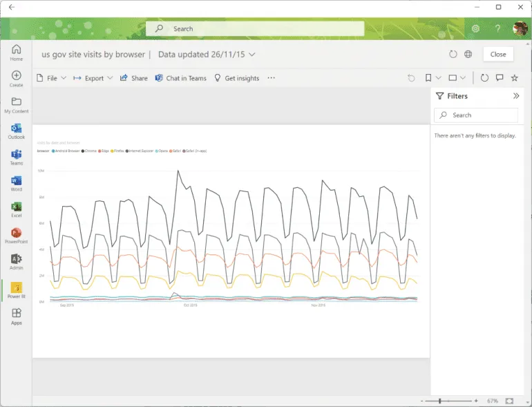Viewport: 532px width, 407px height.
Task: Open the comments pane icon
Action: [499, 78]
